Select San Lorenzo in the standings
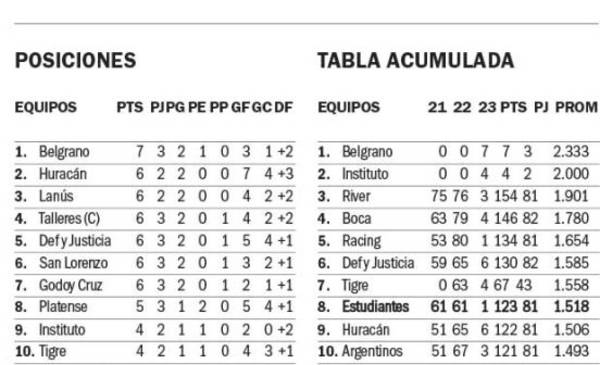The image size is (600, 365). point(73,263)
